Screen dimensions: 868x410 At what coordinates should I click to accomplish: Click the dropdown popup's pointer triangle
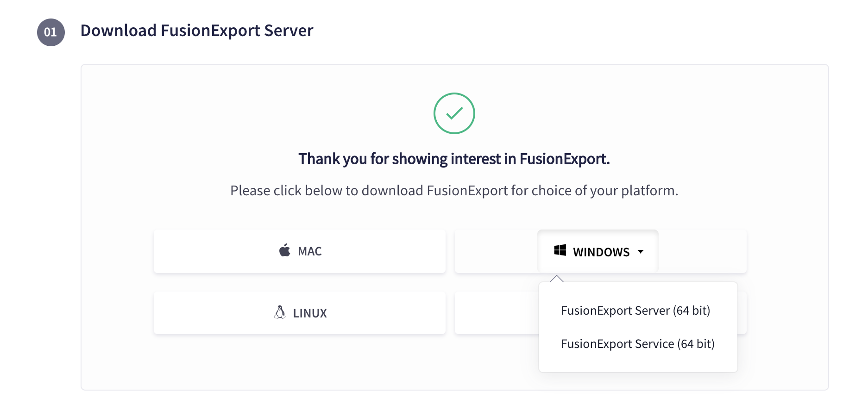(x=557, y=279)
